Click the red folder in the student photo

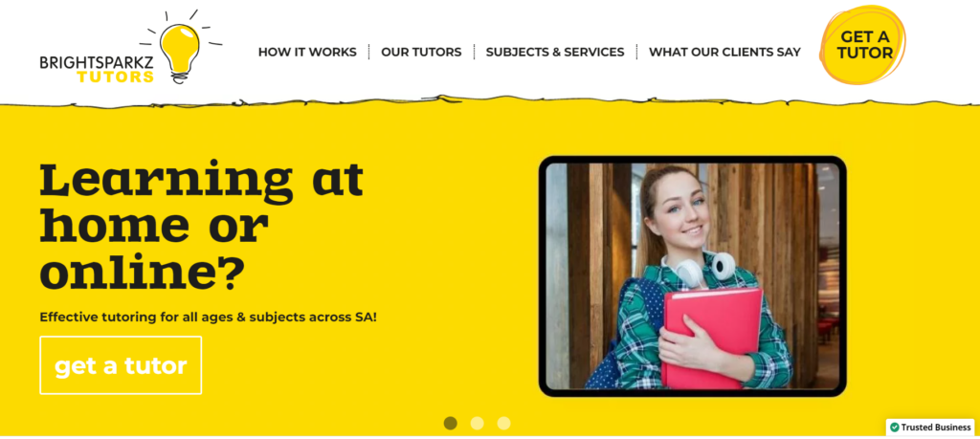[711, 338]
